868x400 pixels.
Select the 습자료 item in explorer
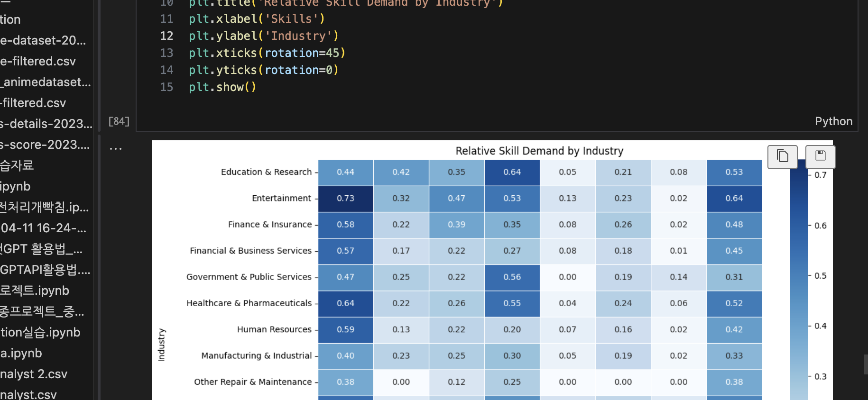click(17, 165)
